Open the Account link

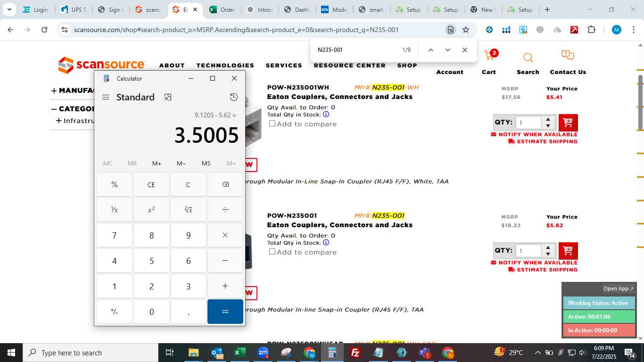[x=450, y=72]
